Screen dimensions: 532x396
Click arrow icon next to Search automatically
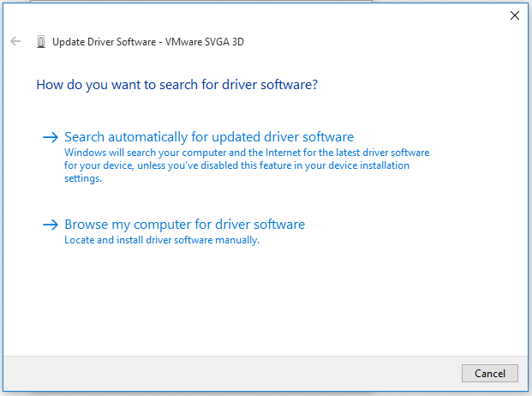[51, 137]
